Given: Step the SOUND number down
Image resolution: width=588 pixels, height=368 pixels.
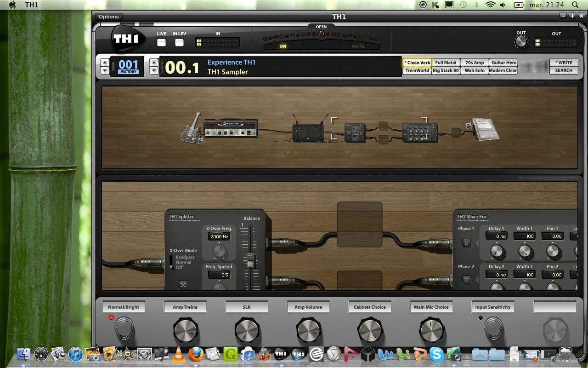Looking at the screenshot, I should click(154, 70).
